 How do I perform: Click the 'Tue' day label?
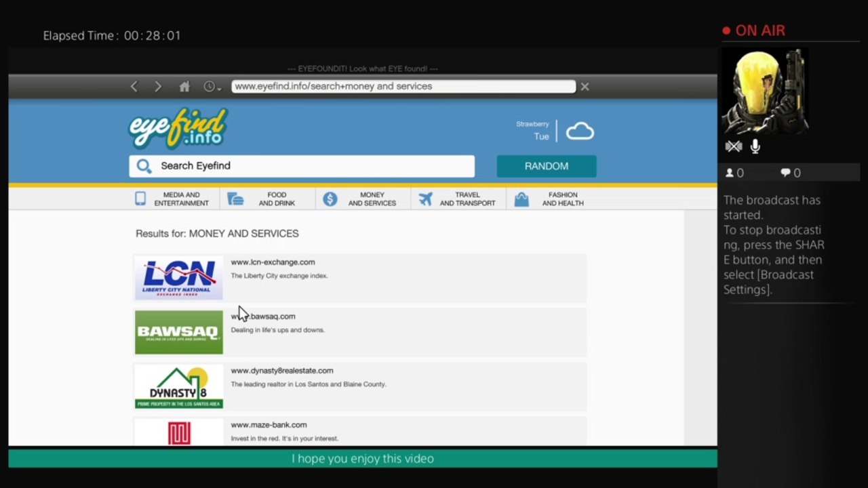pos(541,136)
